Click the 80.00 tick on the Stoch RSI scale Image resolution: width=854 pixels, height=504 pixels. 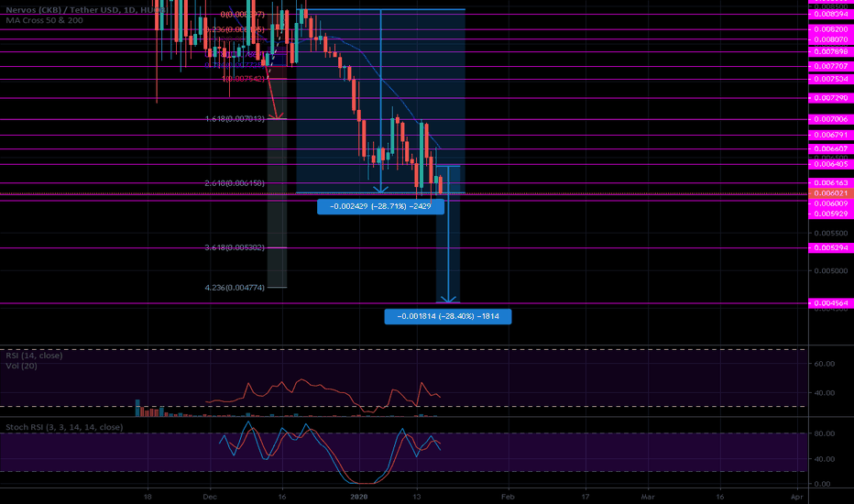pyautogui.click(x=824, y=433)
